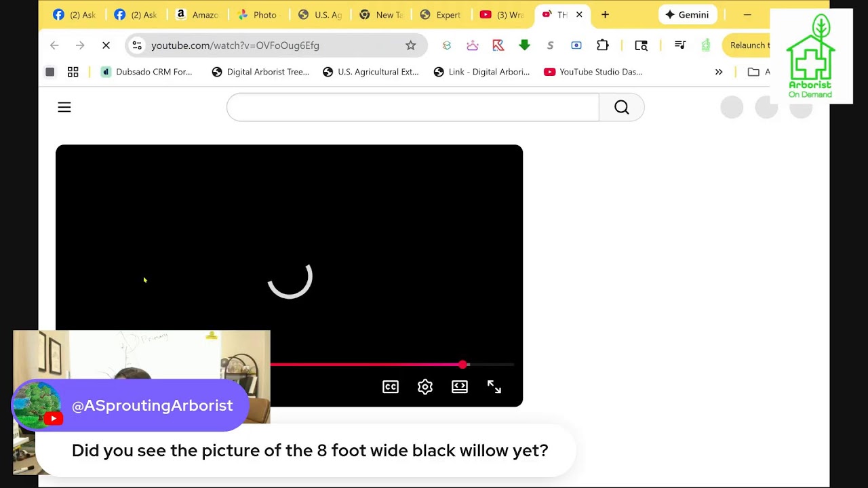
Task: Switch to the (3) Wra YouTube tab
Action: pos(502,14)
